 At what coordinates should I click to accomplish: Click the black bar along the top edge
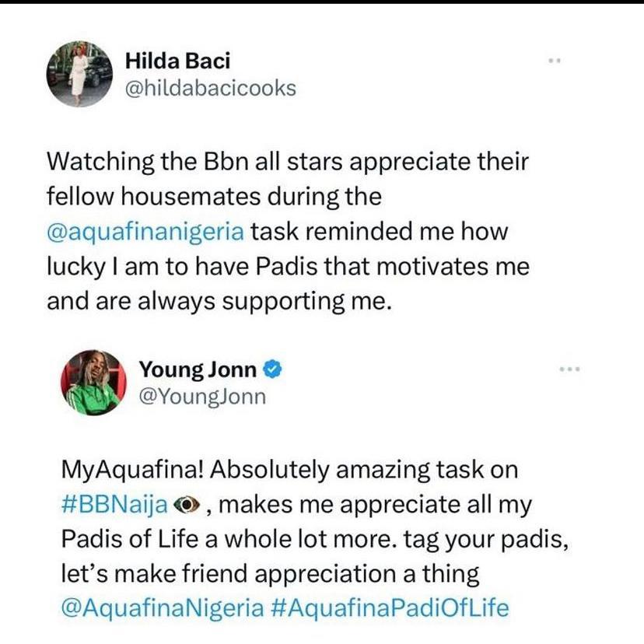pos(322,2)
